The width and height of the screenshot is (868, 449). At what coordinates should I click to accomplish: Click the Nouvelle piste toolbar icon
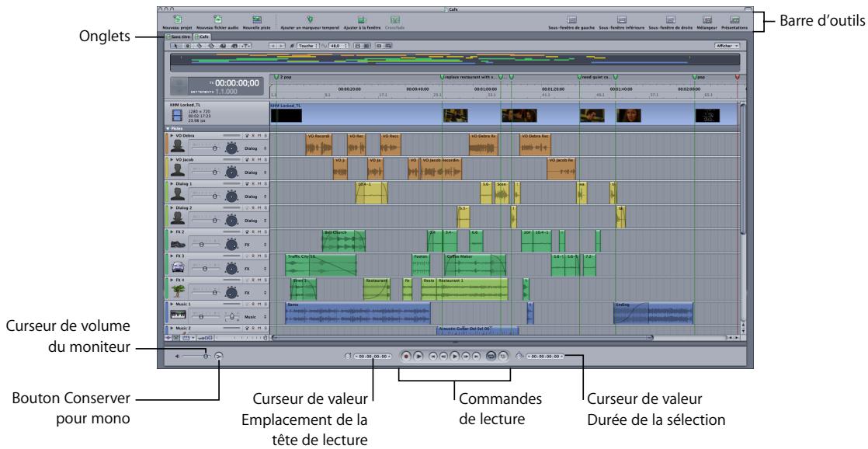[x=257, y=19]
